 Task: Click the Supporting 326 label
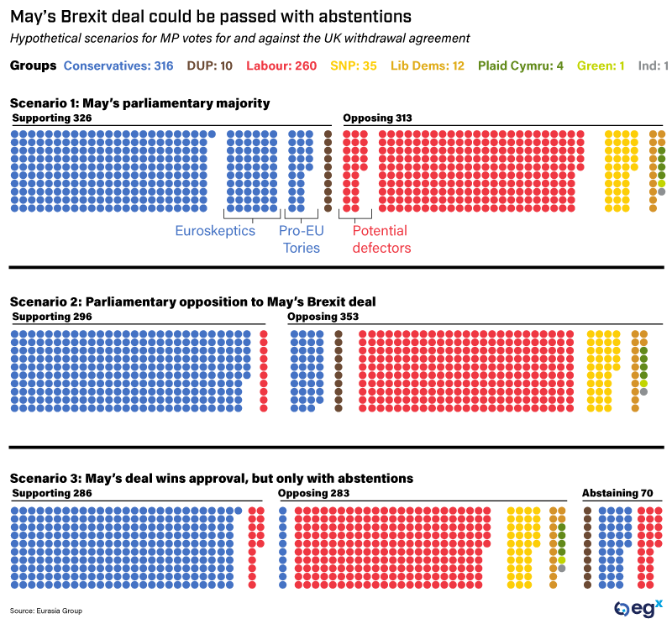click(52, 118)
